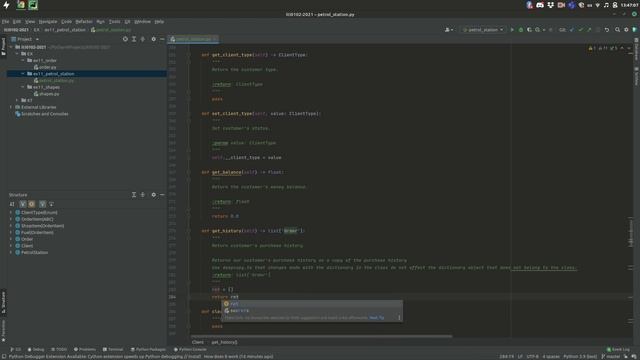This screenshot has width=640, height=360.
Task: Select 'ret' completion suggestion
Action: 312,304
